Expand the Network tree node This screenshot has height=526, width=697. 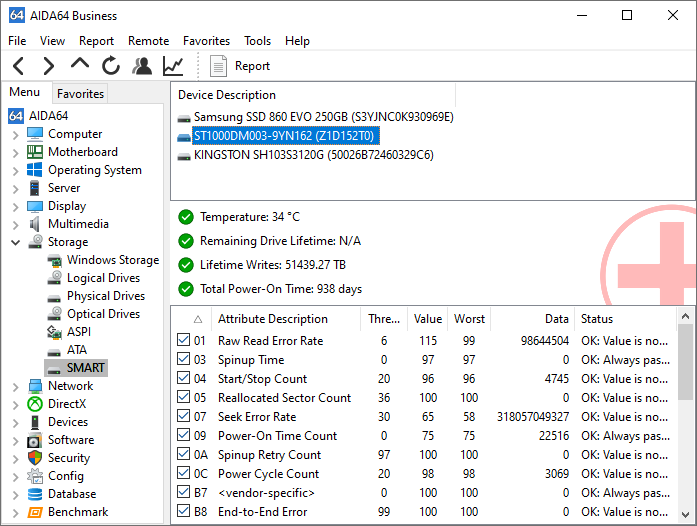point(16,387)
